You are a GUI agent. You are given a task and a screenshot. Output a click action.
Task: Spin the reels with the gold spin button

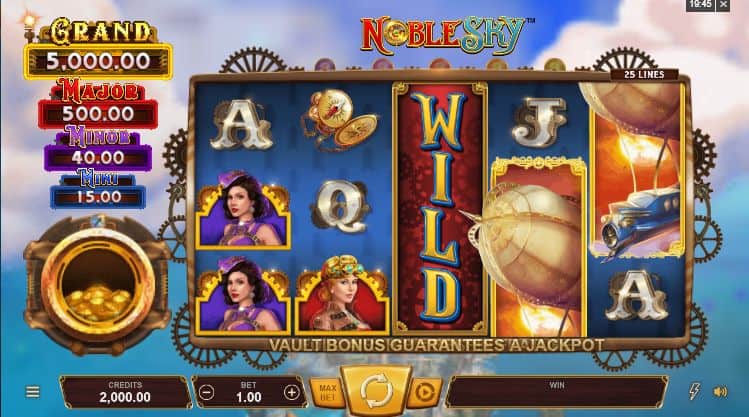pyautogui.click(x=376, y=391)
